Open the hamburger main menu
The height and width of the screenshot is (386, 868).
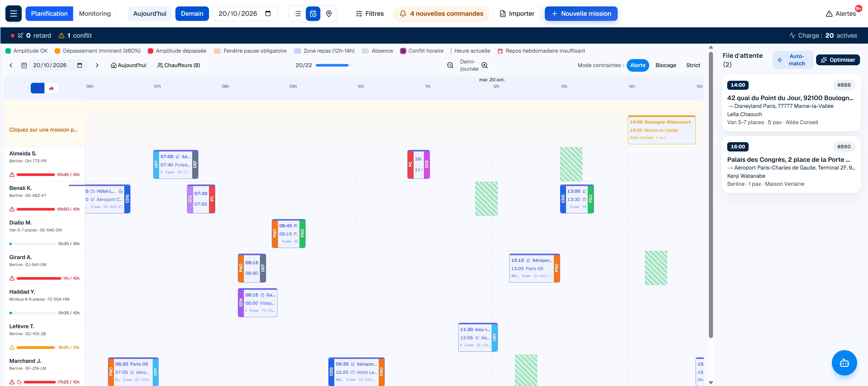coord(13,13)
